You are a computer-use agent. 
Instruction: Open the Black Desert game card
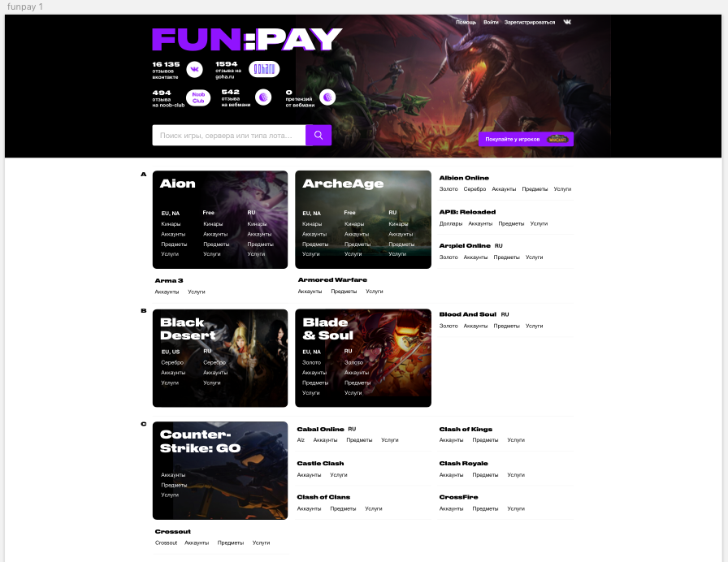(x=220, y=358)
